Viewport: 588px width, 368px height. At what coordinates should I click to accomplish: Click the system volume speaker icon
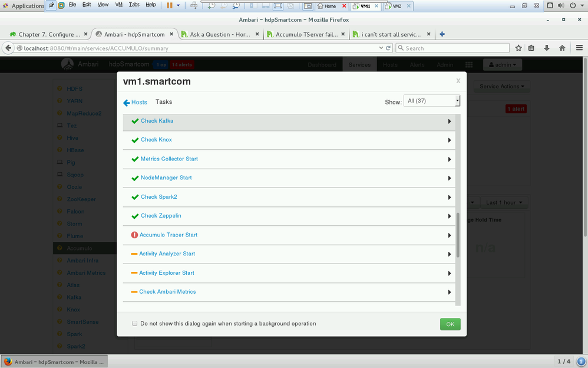pyautogui.click(x=561, y=6)
